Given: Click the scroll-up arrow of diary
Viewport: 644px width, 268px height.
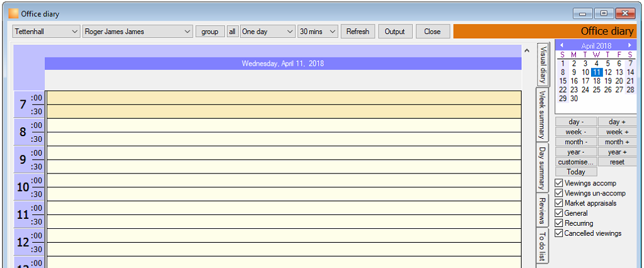Looking at the screenshot, I should coord(527,50).
